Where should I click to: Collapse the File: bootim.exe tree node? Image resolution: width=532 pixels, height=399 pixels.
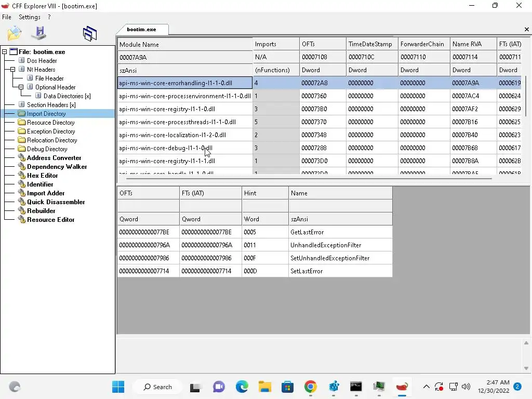click(4, 52)
